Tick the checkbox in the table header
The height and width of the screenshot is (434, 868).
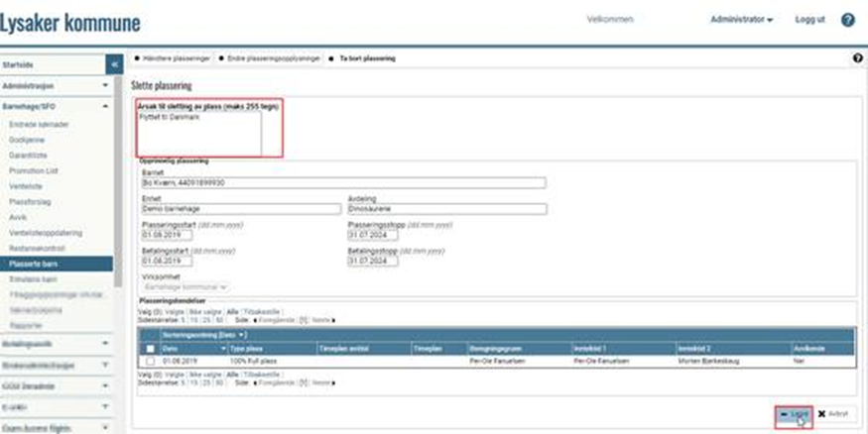pyautogui.click(x=149, y=349)
